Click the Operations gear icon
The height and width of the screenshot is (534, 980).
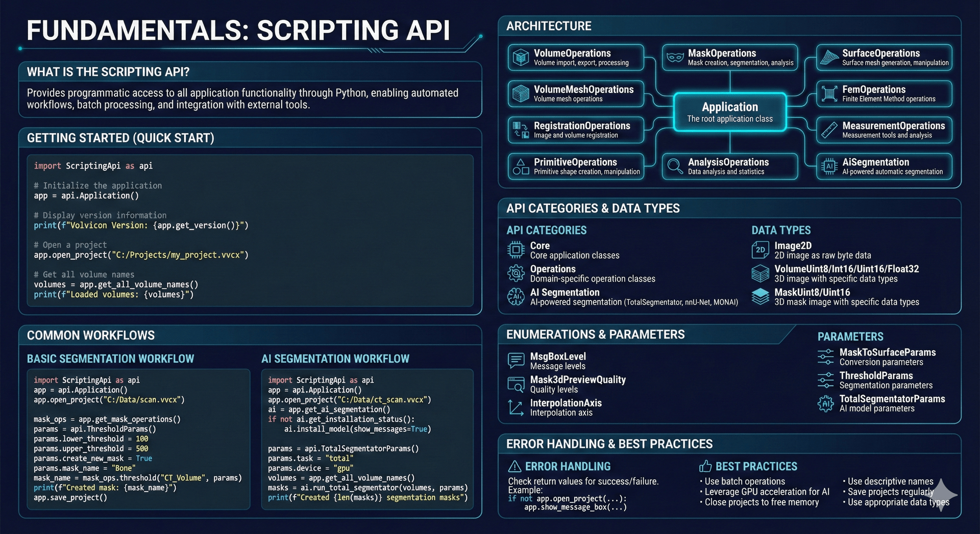(x=516, y=273)
